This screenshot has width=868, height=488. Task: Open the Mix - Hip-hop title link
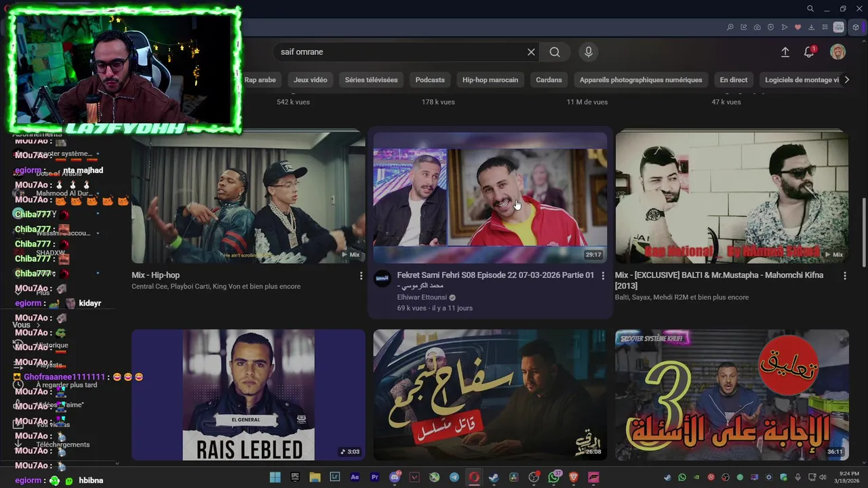(x=156, y=275)
